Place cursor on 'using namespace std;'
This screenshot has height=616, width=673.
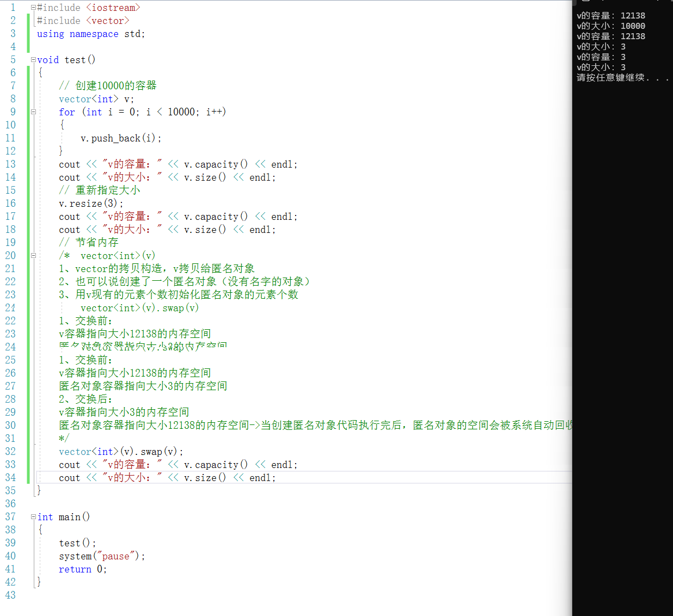coord(91,34)
